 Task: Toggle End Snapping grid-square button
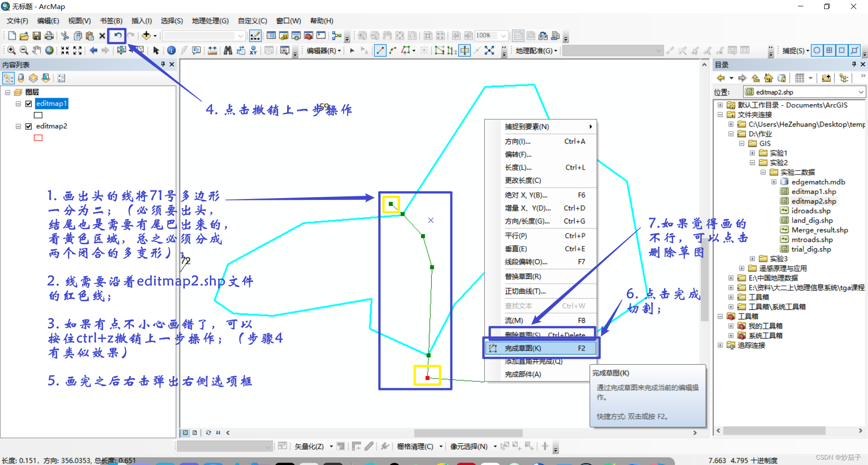[x=830, y=50]
